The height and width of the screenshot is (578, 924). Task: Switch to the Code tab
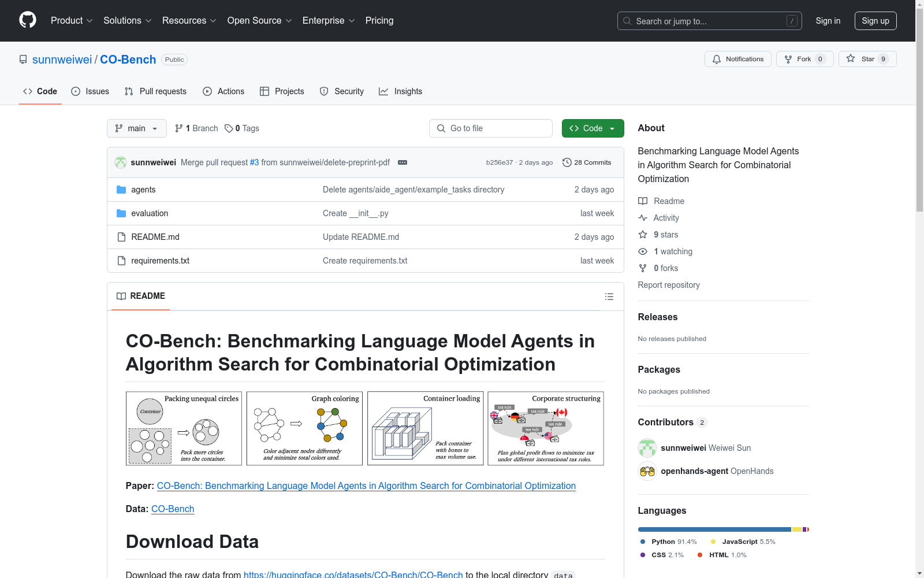[x=40, y=91]
